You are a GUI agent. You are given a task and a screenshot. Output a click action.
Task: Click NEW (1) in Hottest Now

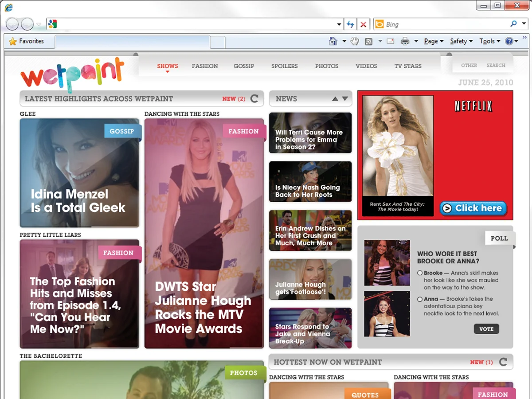(x=481, y=362)
